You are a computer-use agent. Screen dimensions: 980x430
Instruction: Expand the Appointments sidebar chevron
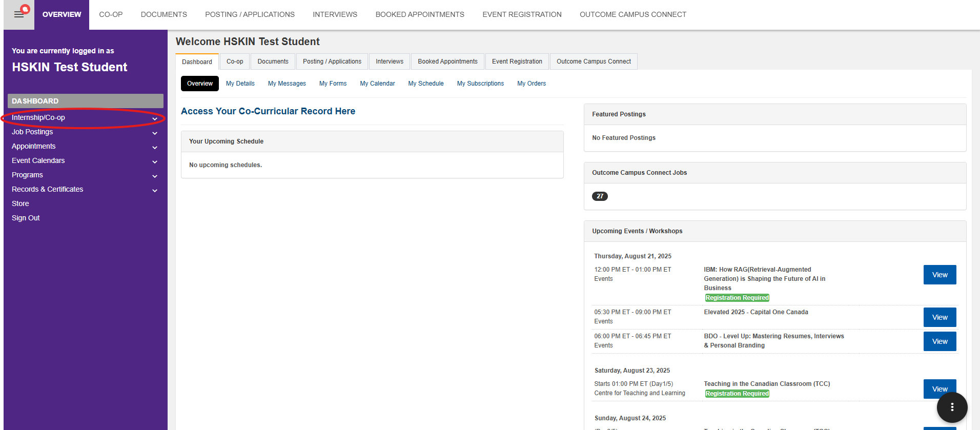tap(154, 147)
